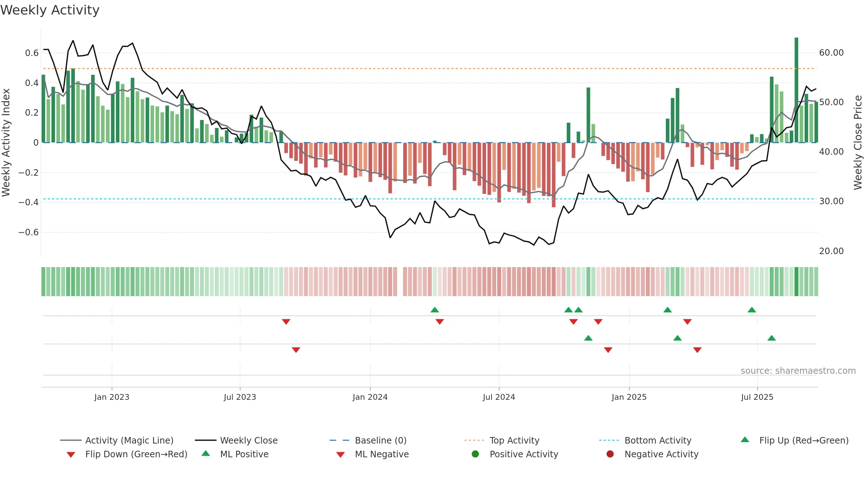This screenshot has width=868, height=488.
Task: Click the 40.00 price axis value
Action: 831,152
